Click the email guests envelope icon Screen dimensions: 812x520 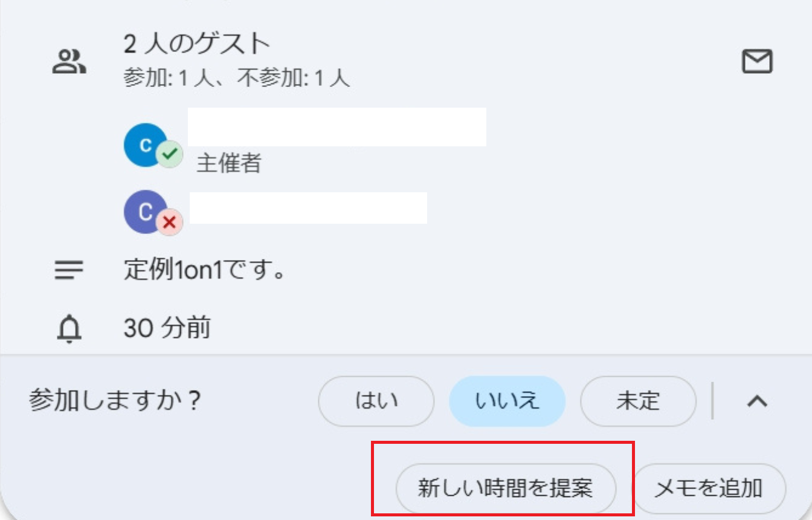point(757,62)
